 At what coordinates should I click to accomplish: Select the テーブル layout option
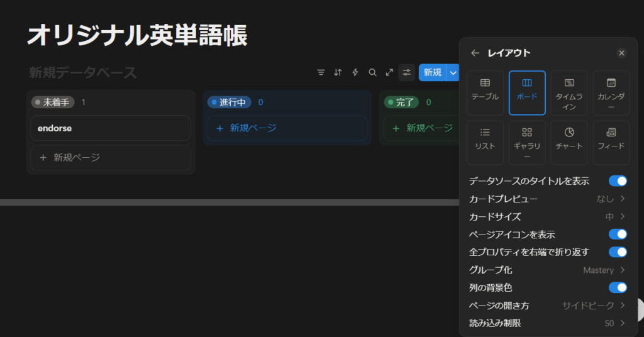click(485, 92)
